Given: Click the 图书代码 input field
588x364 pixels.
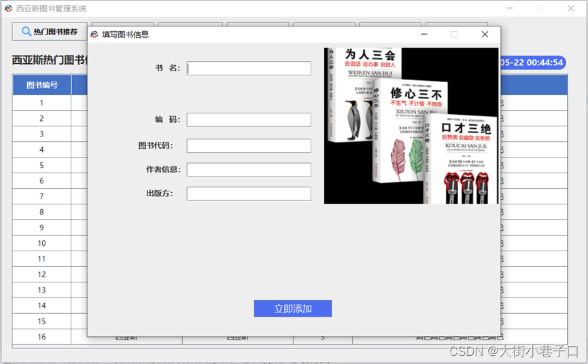Looking at the screenshot, I should [x=249, y=146].
